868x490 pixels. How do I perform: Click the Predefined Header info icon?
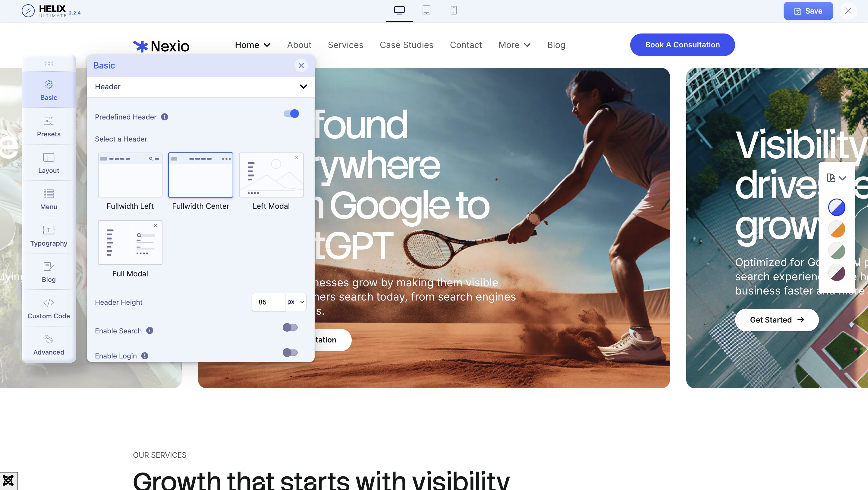click(165, 117)
